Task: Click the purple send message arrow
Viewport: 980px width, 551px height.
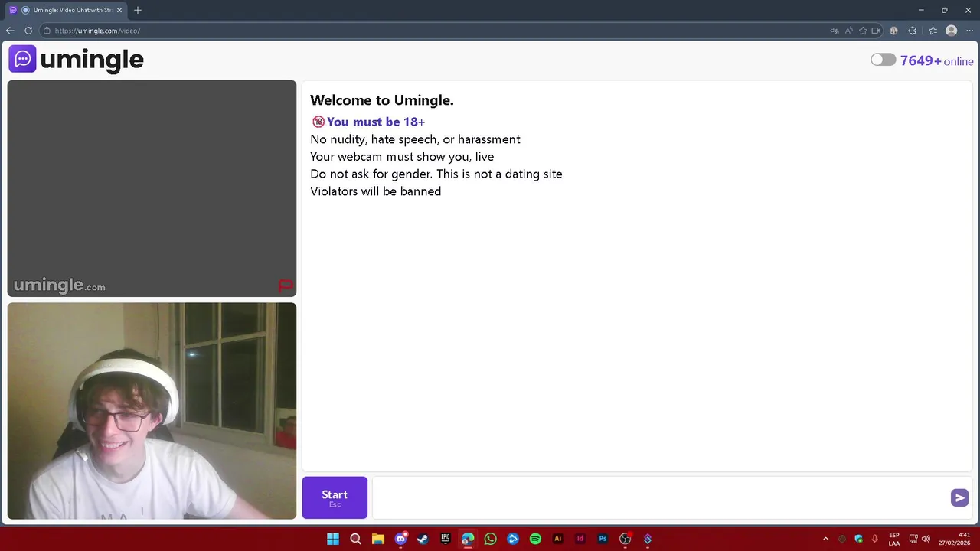Action: (959, 497)
